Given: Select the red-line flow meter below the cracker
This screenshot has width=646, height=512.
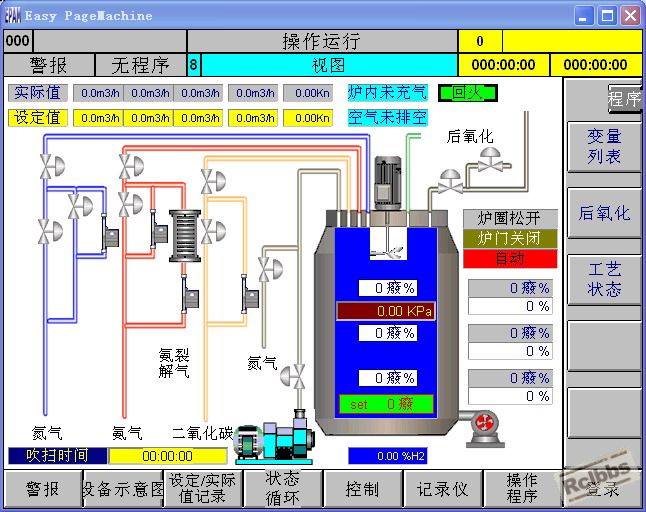Looking at the screenshot, I should pos(190,294).
